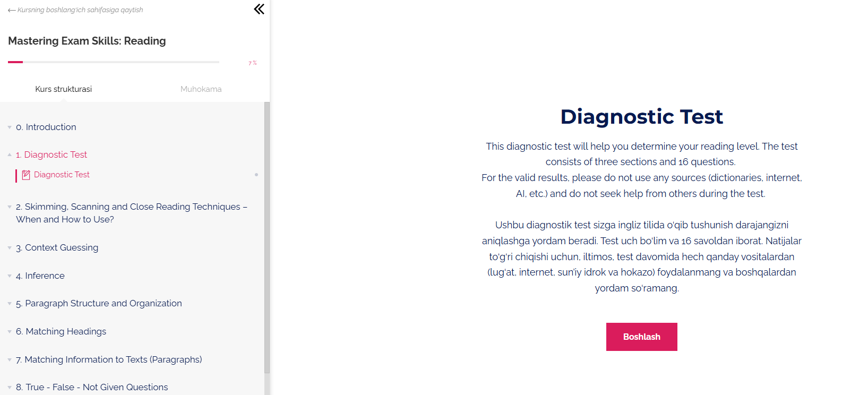Viewport: 868px width, 395px height.
Task: Collapse the 1. Diagnostic Test section arrow
Action: [x=10, y=154]
